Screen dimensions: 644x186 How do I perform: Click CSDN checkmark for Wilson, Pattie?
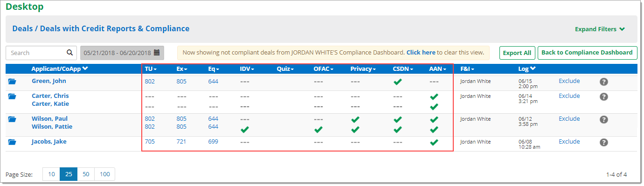397,130
